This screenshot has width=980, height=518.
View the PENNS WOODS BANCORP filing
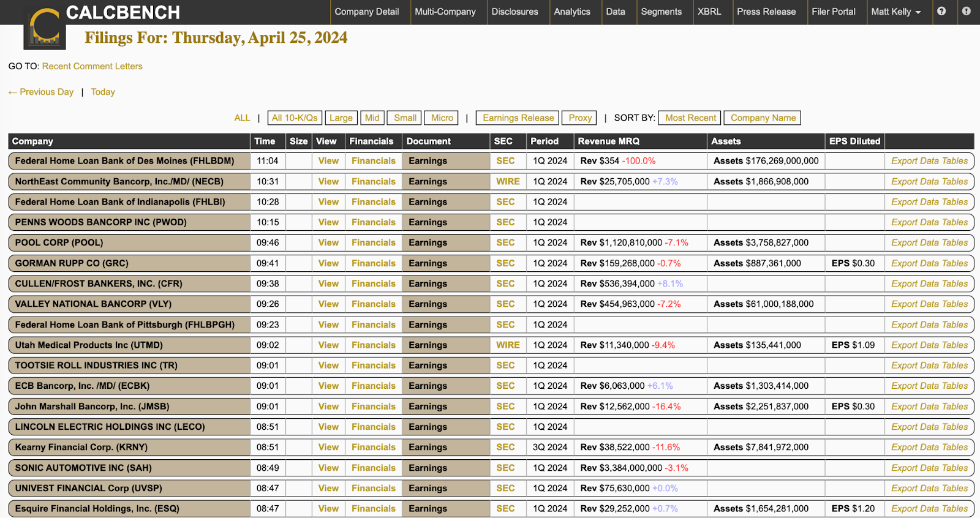click(x=328, y=222)
